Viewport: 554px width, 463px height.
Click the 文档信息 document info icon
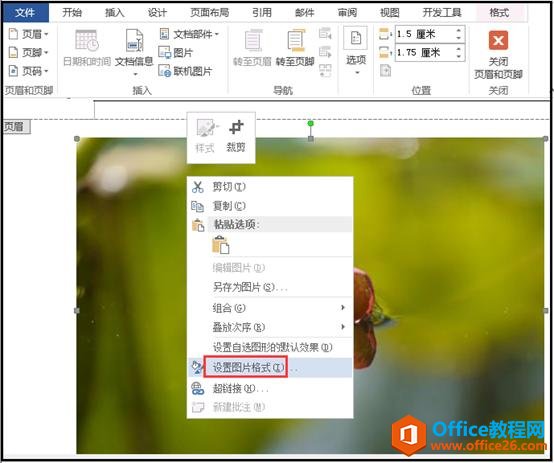(134, 40)
